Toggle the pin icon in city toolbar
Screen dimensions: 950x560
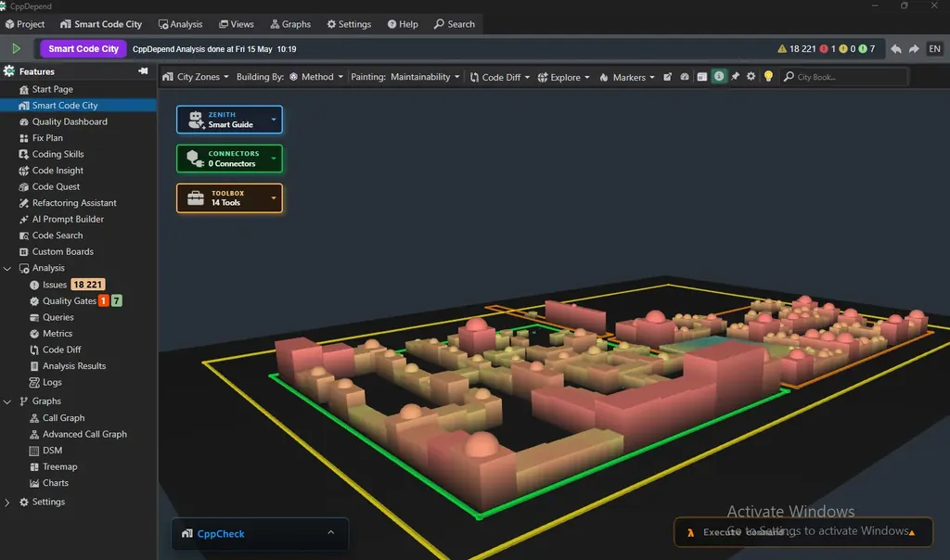pyautogui.click(x=735, y=77)
